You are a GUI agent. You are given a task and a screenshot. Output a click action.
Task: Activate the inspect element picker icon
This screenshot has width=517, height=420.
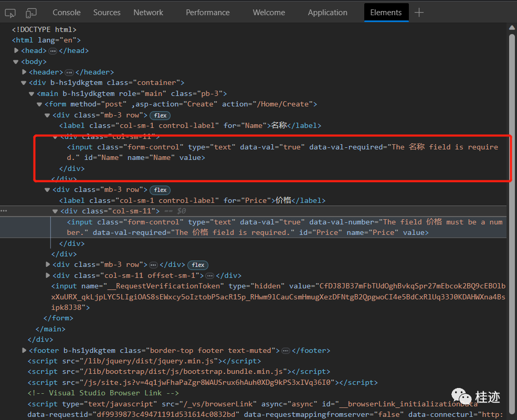pos(10,13)
